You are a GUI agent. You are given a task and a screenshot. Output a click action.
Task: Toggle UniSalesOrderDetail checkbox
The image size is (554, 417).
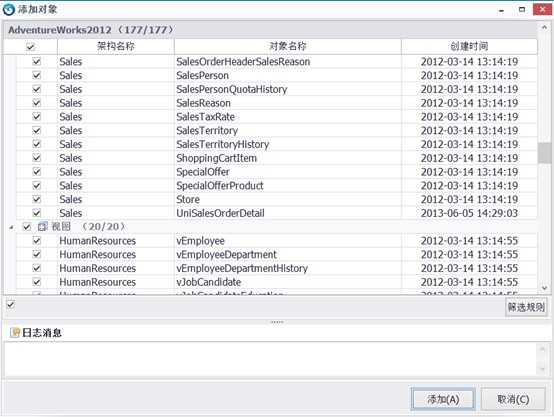pos(36,213)
